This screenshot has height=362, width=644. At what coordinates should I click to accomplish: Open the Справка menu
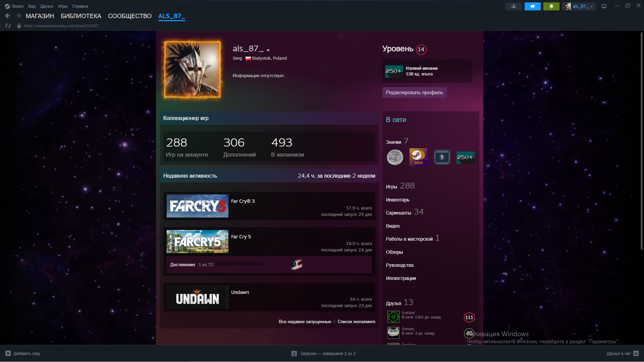click(80, 6)
